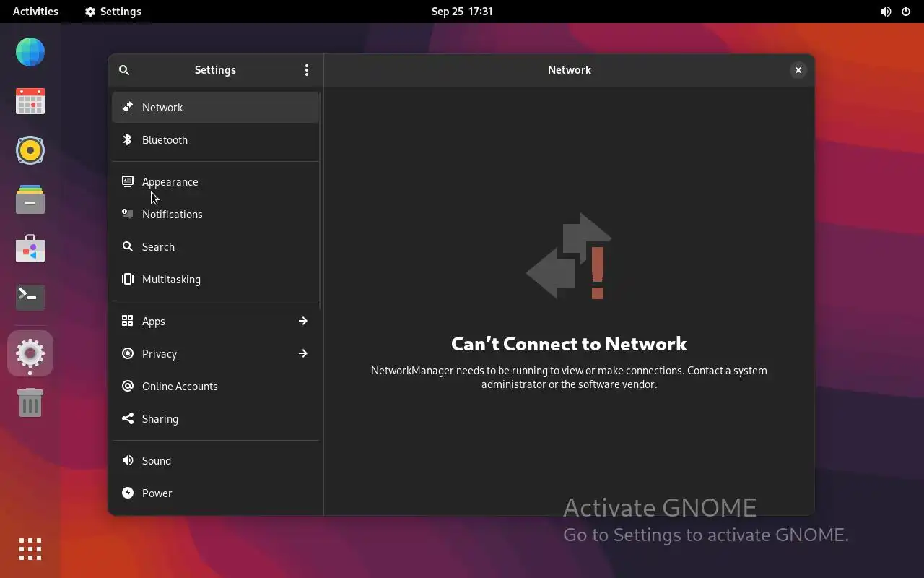
Task: Open the Bluetooth settings panel label
Action: click(165, 139)
